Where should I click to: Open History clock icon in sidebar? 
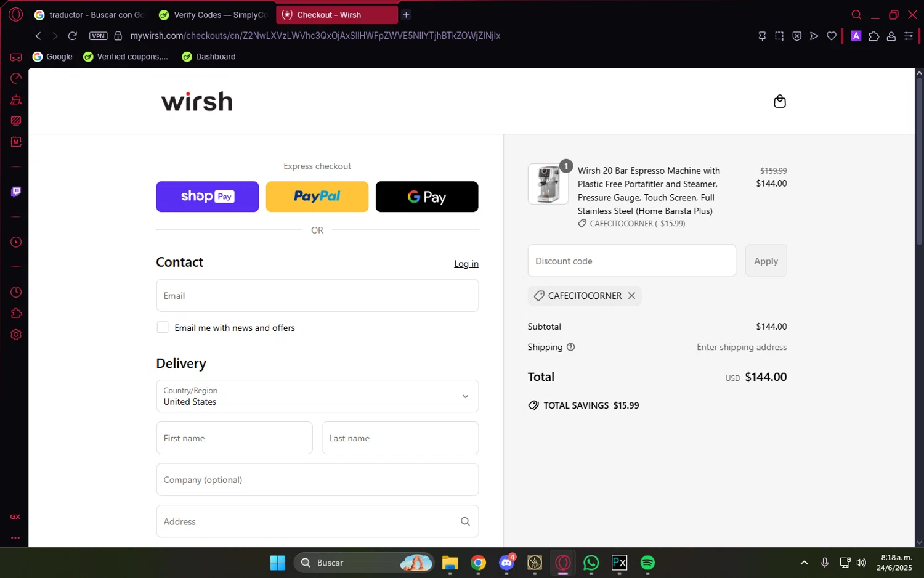tap(16, 292)
